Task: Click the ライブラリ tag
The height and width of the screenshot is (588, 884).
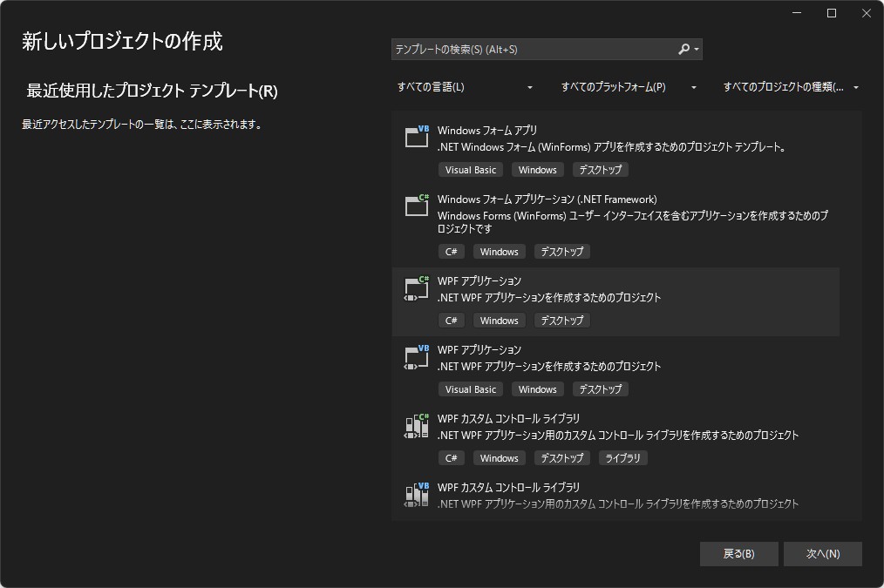Action: [x=623, y=458]
